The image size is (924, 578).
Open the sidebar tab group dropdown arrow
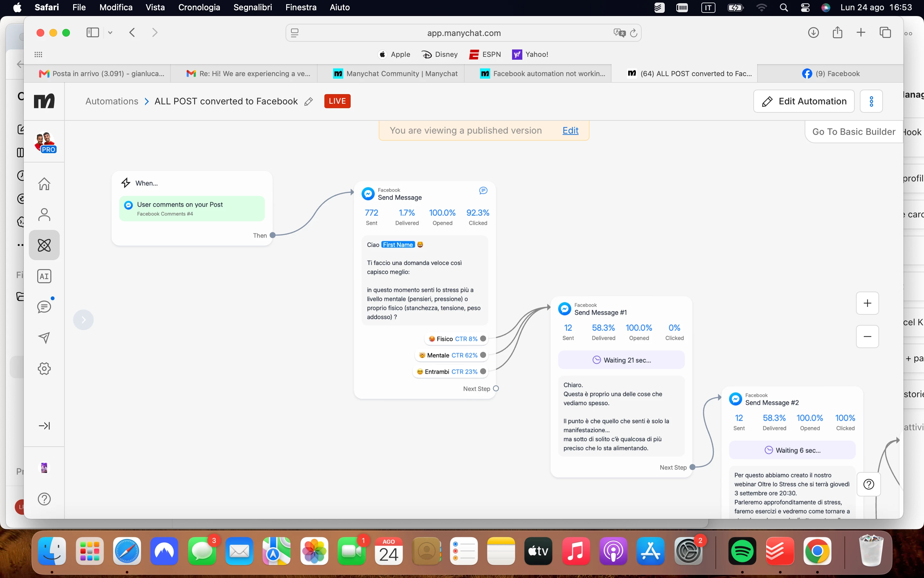coord(110,33)
